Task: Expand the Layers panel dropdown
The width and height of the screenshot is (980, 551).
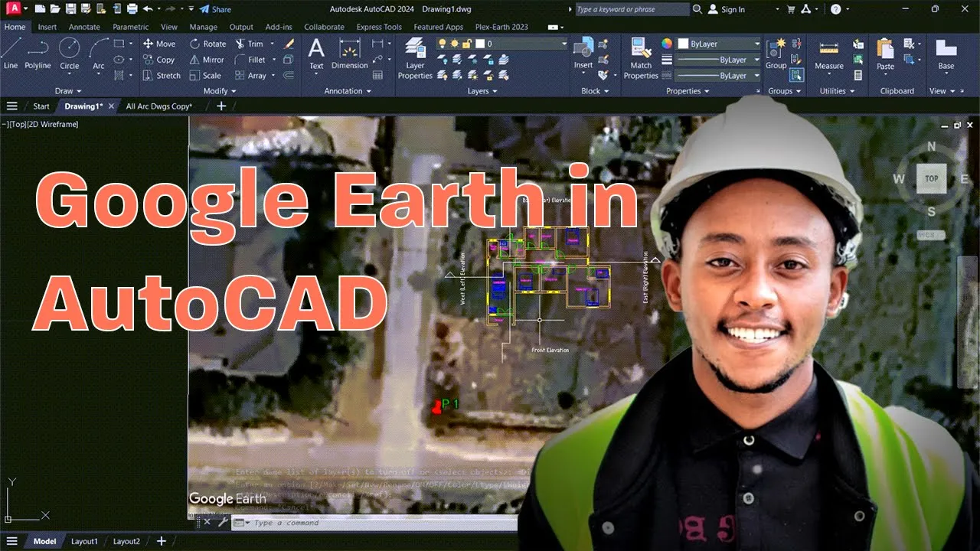Action: (482, 91)
